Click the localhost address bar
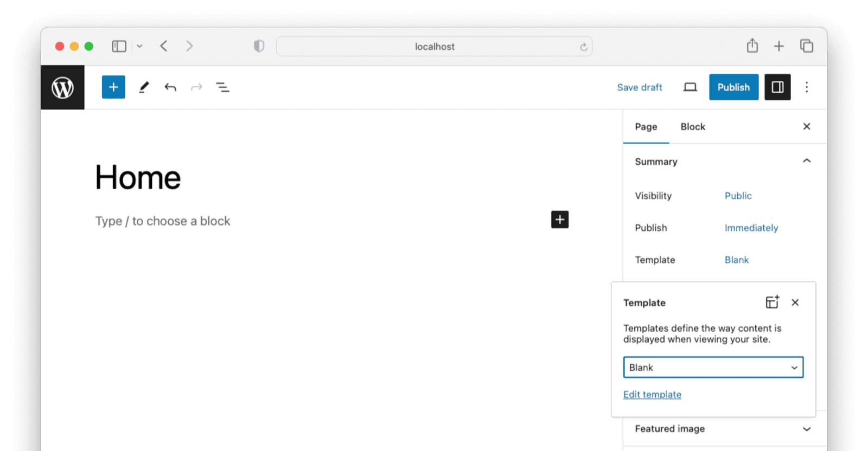868x451 pixels. (x=435, y=47)
